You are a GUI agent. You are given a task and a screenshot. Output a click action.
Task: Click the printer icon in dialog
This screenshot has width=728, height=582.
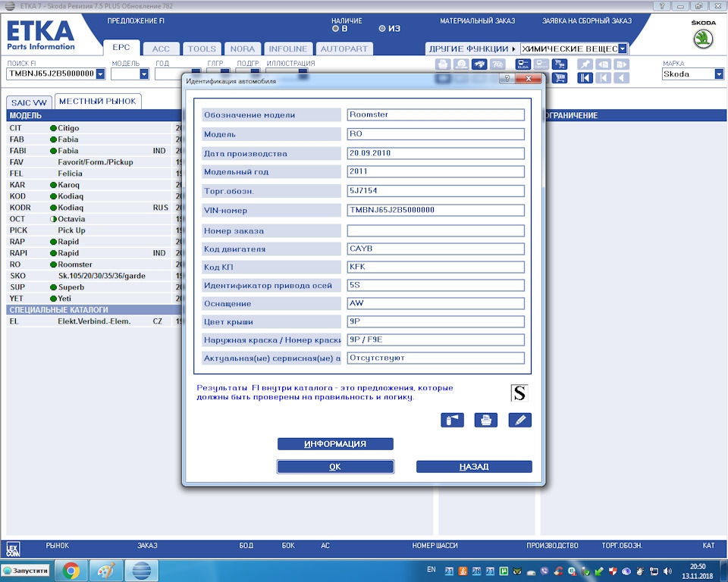[x=485, y=420]
